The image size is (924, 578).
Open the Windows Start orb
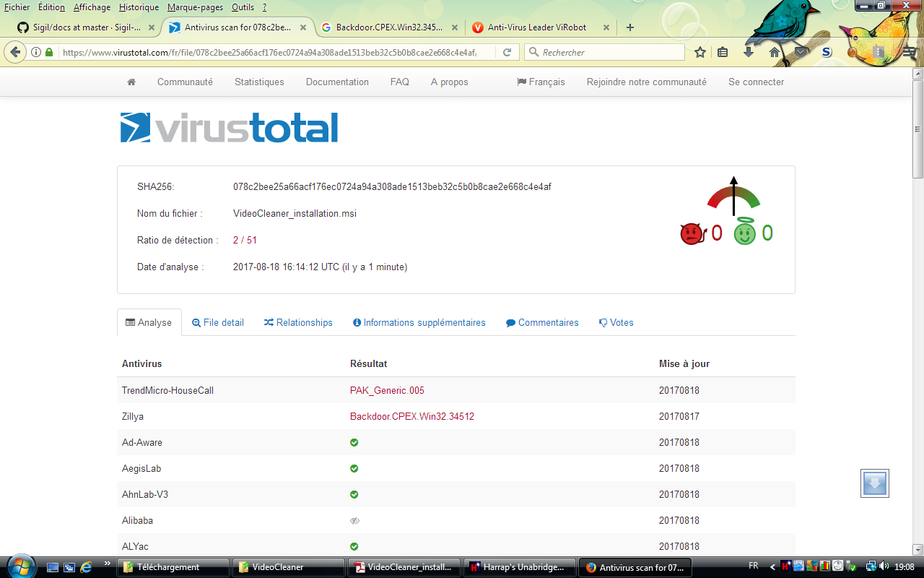(19, 566)
